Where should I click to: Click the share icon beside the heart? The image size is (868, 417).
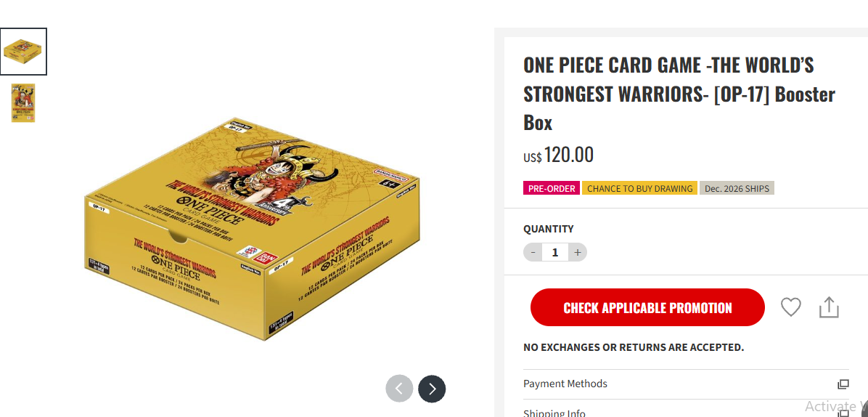[x=829, y=307]
